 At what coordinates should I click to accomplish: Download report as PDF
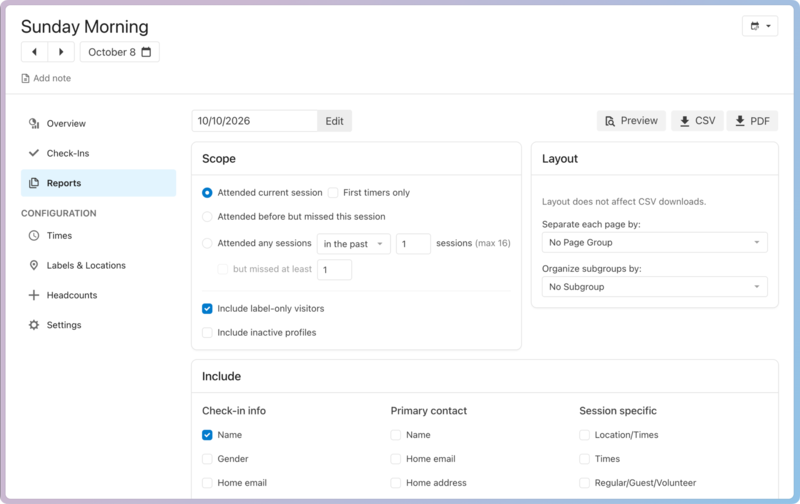click(x=752, y=121)
